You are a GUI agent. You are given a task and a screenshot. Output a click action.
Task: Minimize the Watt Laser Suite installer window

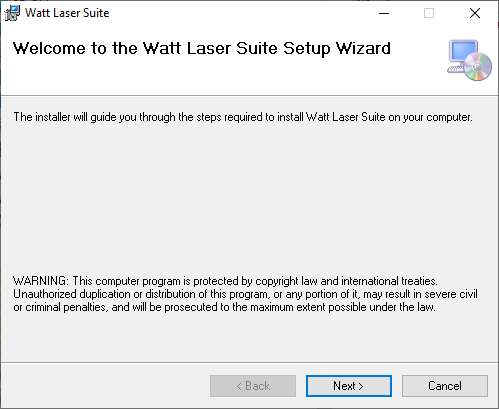tap(384, 13)
